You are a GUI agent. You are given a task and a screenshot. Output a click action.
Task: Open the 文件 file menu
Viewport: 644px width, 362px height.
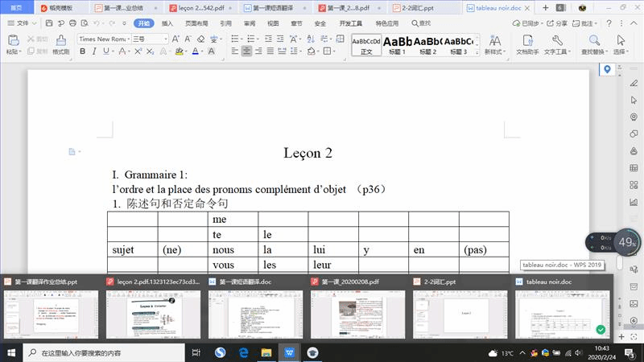tap(23, 23)
